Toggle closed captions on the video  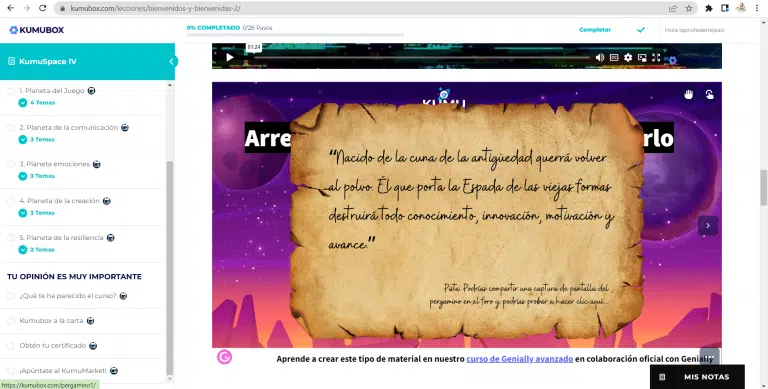point(614,57)
